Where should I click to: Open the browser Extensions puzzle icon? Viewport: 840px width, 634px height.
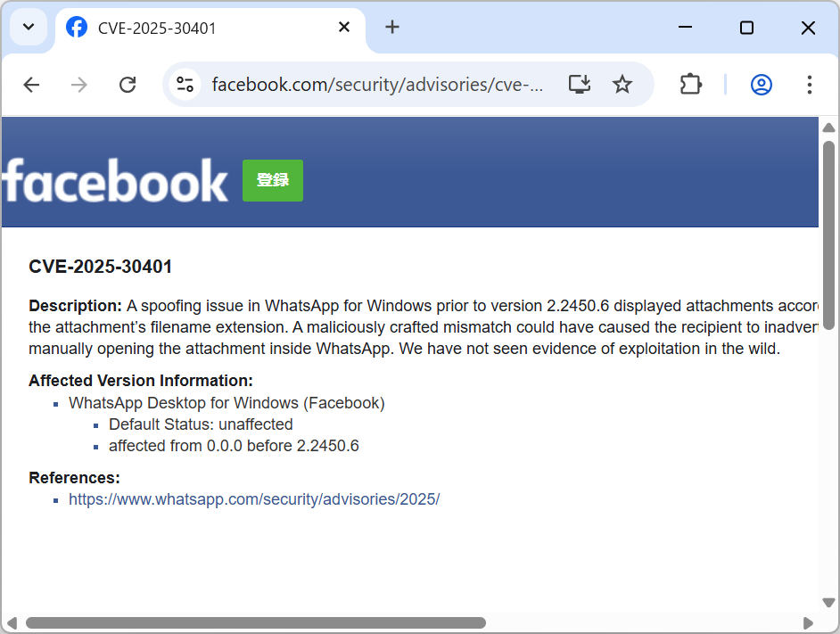690,84
